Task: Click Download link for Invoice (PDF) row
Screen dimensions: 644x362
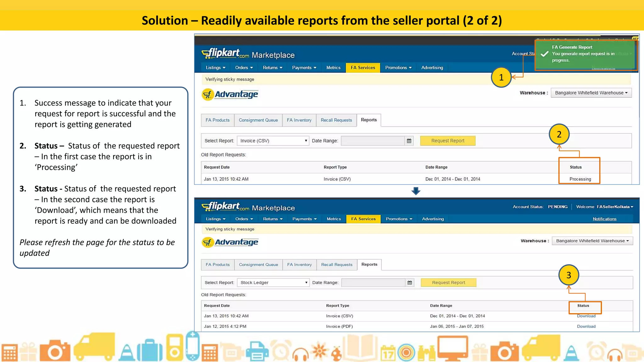Action: pyautogui.click(x=586, y=326)
